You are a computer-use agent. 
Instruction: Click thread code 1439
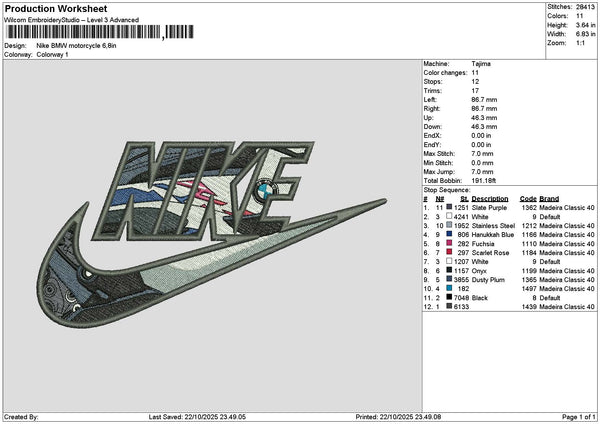tap(529, 307)
